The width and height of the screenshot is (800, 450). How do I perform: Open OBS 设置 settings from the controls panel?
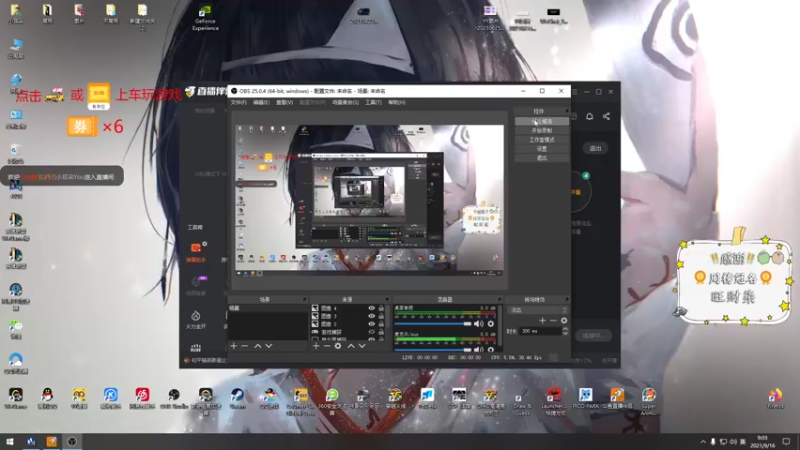[x=542, y=149]
